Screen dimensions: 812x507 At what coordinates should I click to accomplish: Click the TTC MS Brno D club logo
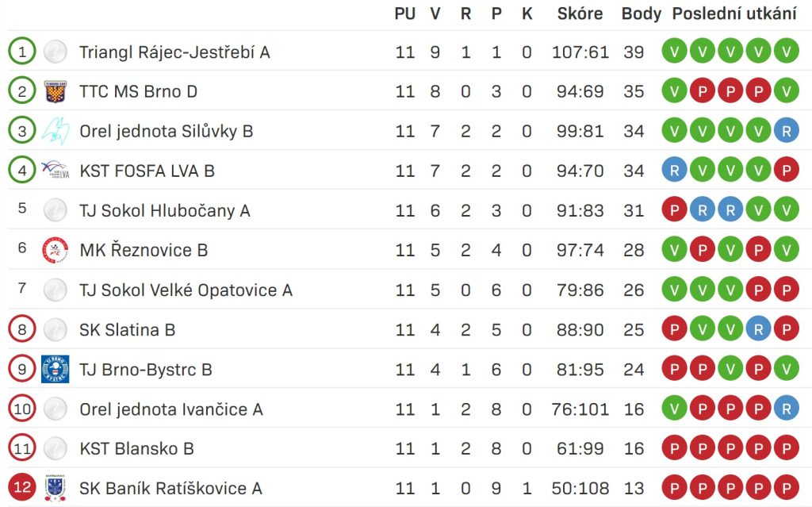pos(56,92)
